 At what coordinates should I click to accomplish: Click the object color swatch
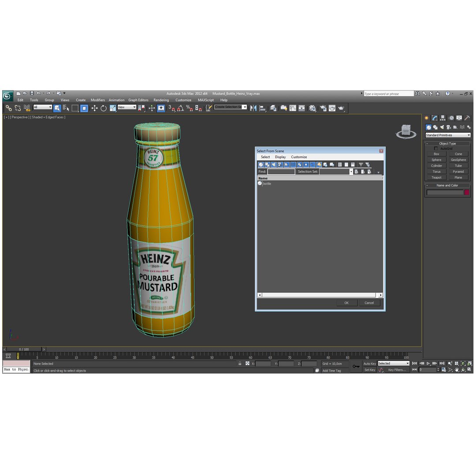click(x=467, y=192)
